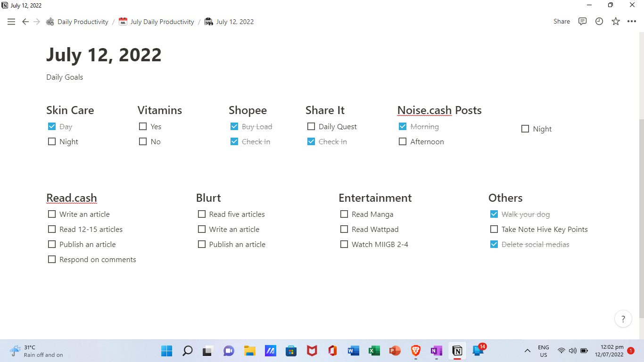The width and height of the screenshot is (644, 362).
Task: Uncheck the Buy Load checkbox
Action: pos(234,126)
